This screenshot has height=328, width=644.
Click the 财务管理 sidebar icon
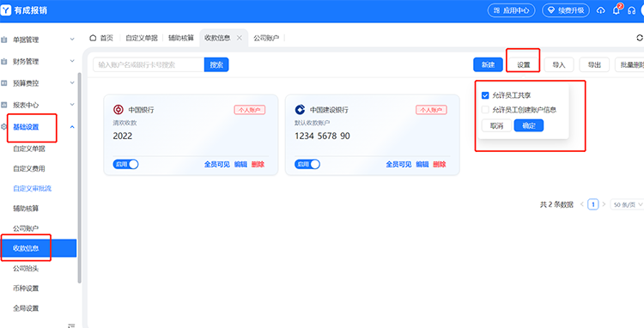click(4, 62)
